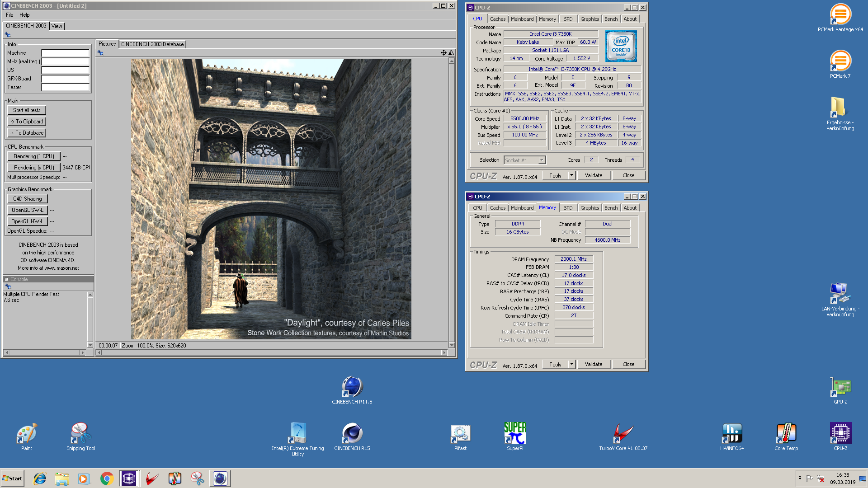Image resolution: width=868 pixels, height=488 pixels.
Task: Open the Socket #1 selection dropdown
Action: pyautogui.click(x=542, y=160)
